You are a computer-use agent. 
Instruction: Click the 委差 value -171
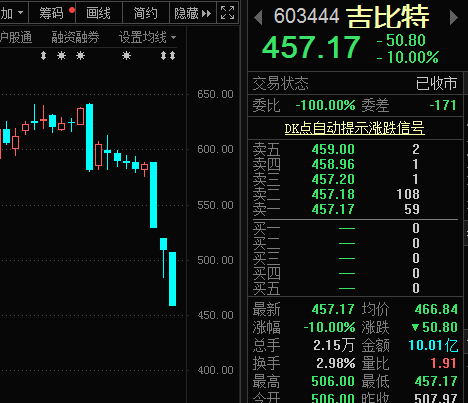tap(443, 105)
